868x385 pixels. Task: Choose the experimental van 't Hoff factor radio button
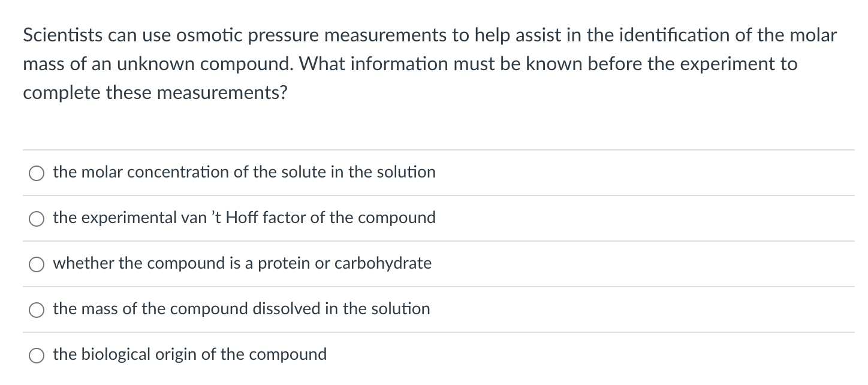37,219
